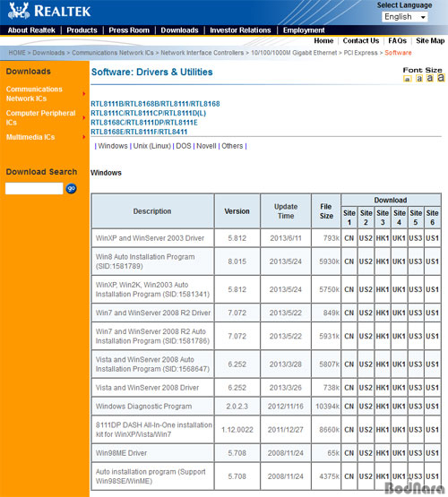Jump to Unix (Linux) section link
Image resolution: width=448 pixels, height=497 pixels.
pyautogui.click(x=151, y=146)
